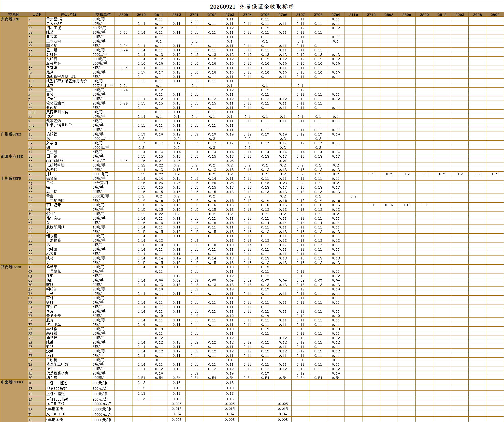
Task: Select the 交易所 column header
Action: [x=14, y=15]
